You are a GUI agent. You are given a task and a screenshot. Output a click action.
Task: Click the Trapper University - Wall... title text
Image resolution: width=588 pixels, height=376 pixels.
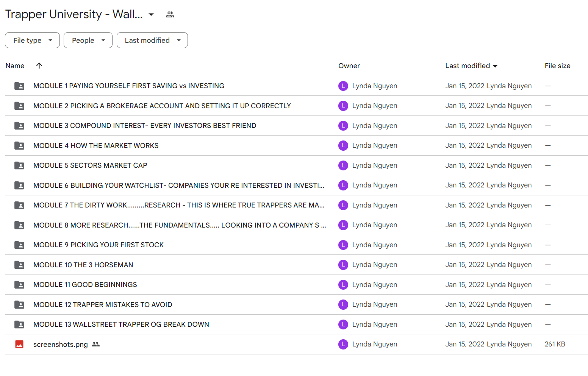click(74, 14)
